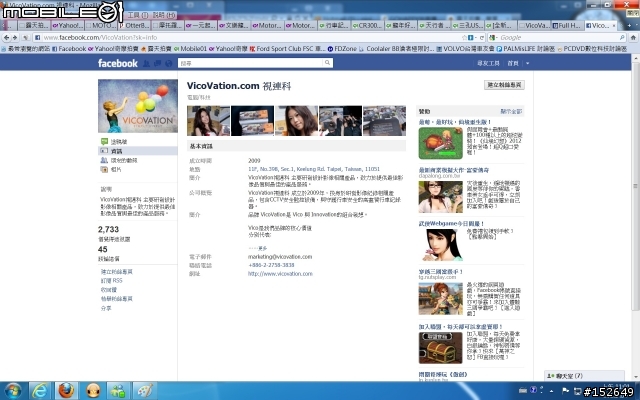
Task: Select the 資訊 (Info) sidebar item
Action: (x=138, y=151)
